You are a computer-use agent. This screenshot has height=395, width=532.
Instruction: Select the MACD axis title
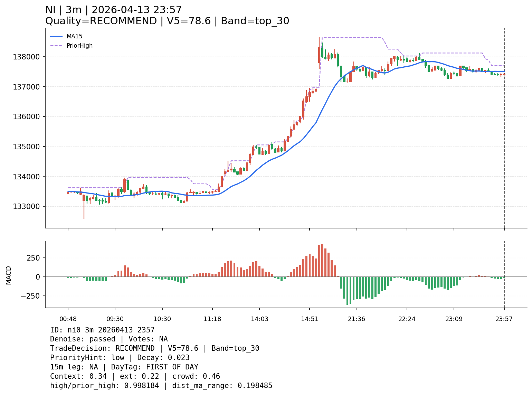[9, 275]
